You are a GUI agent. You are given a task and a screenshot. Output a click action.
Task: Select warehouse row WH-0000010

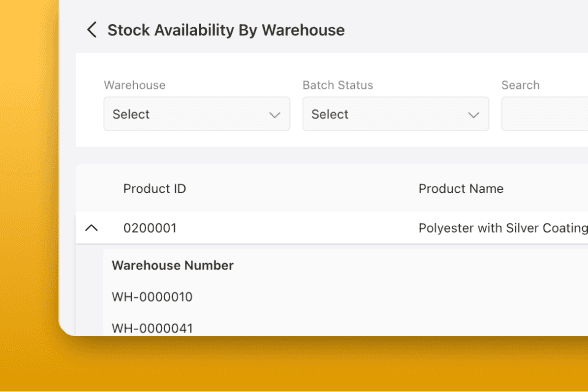click(x=152, y=297)
